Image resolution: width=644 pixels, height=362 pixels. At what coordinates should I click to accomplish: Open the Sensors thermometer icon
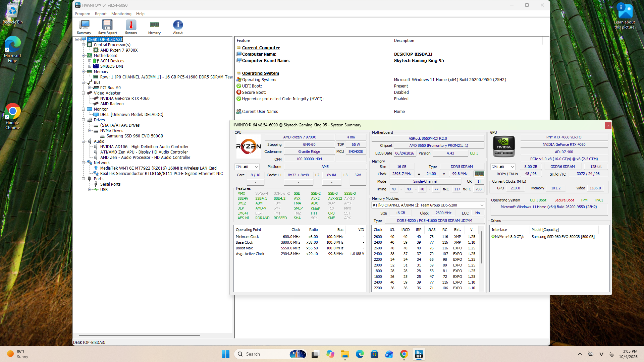click(131, 27)
